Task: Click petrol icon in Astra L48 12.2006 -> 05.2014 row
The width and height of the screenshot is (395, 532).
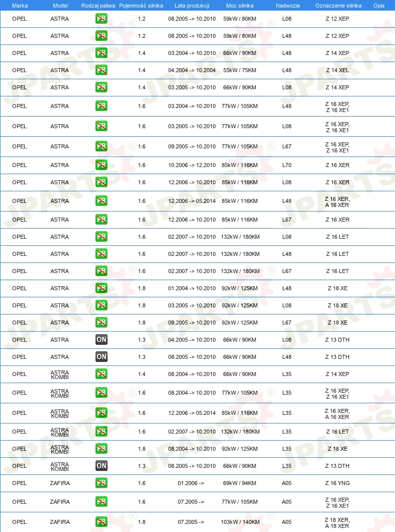Action: (x=101, y=201)
